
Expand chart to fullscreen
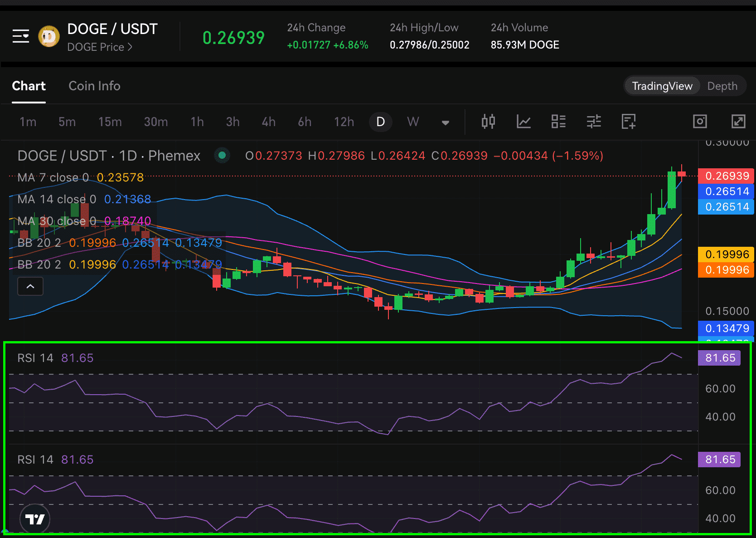point(739,122)
